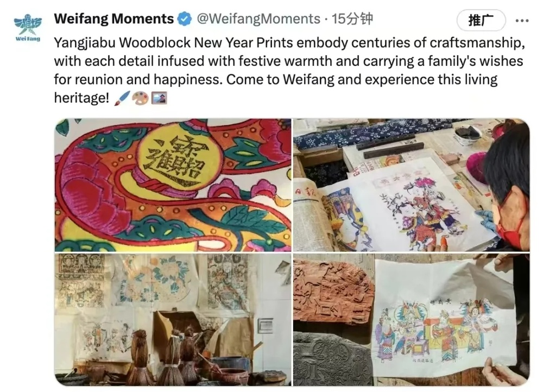Image resolution: width=543 pixels, height=392 pixels.
Task: Open the photo of brushes and wall prints
Action: click(173, 320)
